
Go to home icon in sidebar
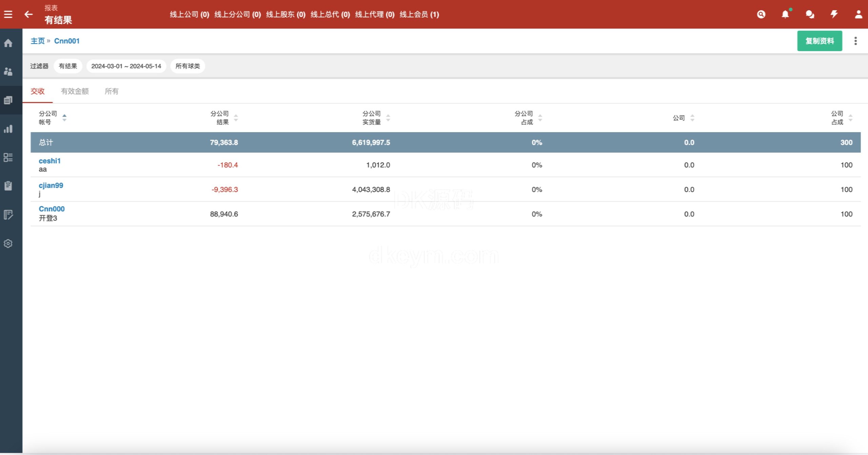(8, 43)
